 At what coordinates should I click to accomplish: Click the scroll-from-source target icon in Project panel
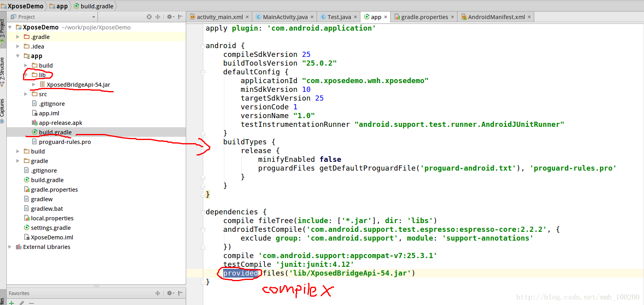pyautogui.click(x=149, y=17)
